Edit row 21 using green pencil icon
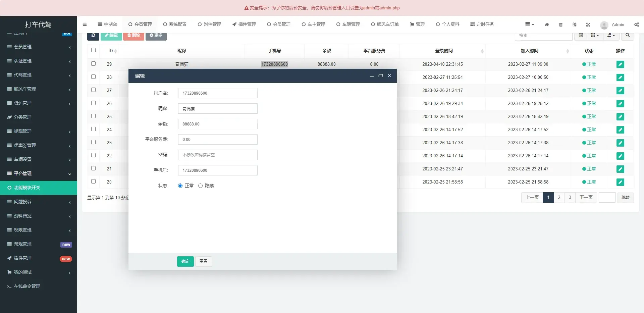Viewport: 644px width, 313px height. pyautogui.click(x=620, y=169)
